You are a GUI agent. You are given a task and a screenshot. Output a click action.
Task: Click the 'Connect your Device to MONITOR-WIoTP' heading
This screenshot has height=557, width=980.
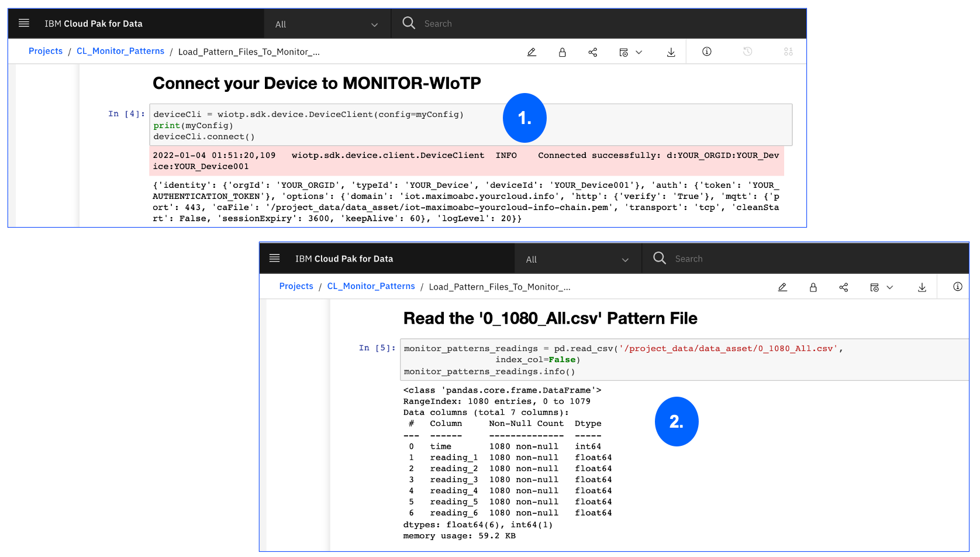tap(317, 83)
